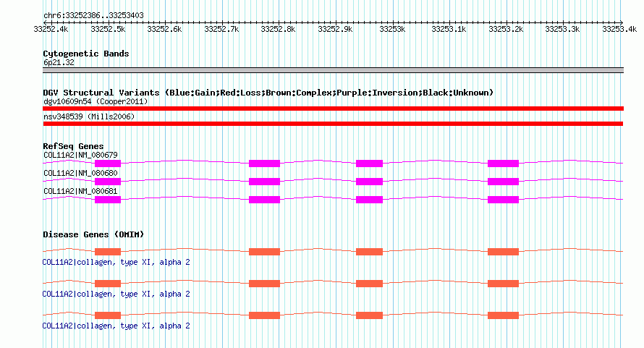The image size is (644, 348).
Task: Click NM_080680 exon just before 33253k
Action: [x=369, y=182]
